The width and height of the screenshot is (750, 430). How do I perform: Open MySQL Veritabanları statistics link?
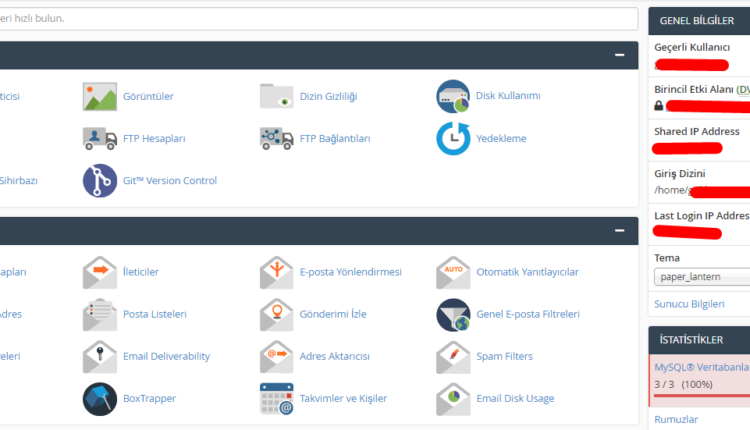click(x=702, y=367)
